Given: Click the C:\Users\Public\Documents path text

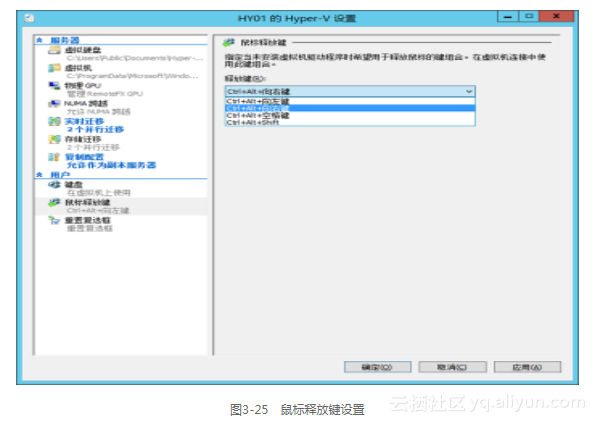Looking at the screenshot, I should pyautogui.click(x=135, y=58).
